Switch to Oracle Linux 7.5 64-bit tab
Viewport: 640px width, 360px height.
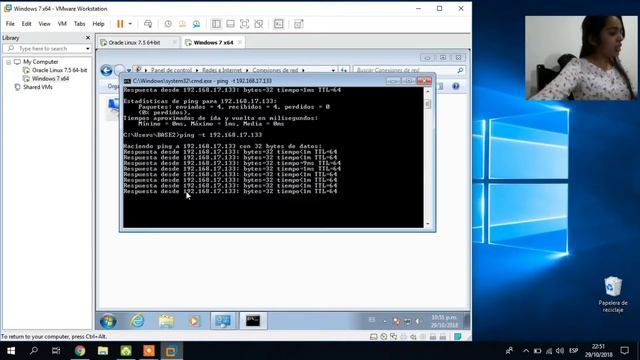pos(134,42)
